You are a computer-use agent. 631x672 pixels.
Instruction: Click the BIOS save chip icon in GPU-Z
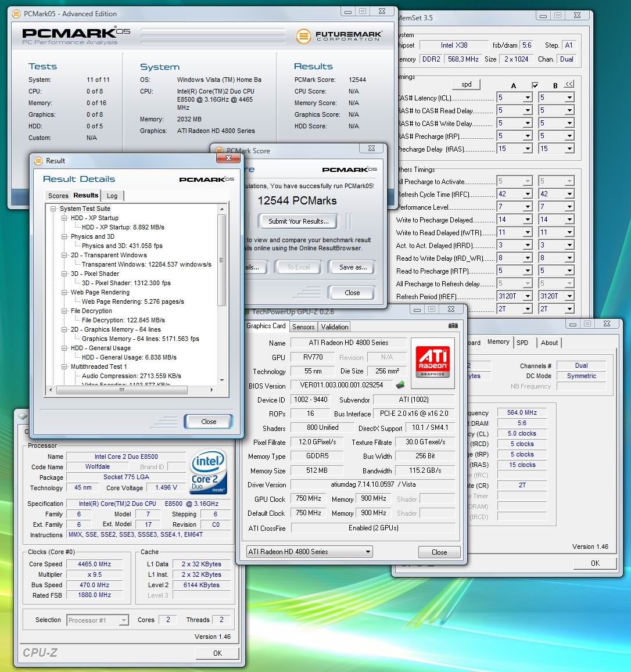click(x=400, y=385)
